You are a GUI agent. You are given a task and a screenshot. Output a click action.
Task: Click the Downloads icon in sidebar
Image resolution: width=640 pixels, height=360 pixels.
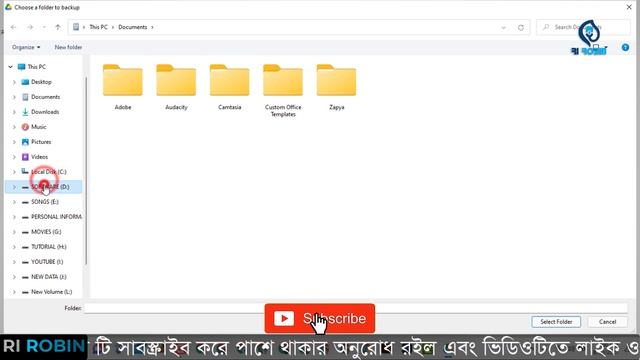[x=25, y=112]
